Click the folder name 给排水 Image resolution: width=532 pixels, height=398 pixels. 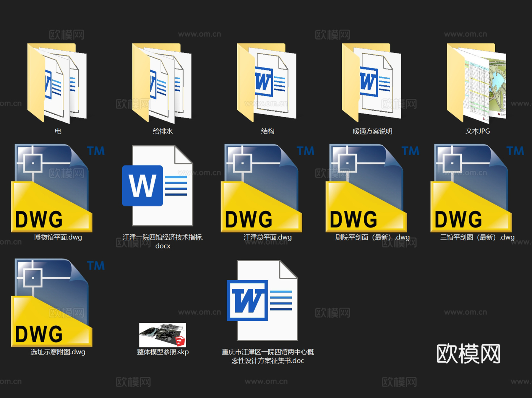click(163, 131)
